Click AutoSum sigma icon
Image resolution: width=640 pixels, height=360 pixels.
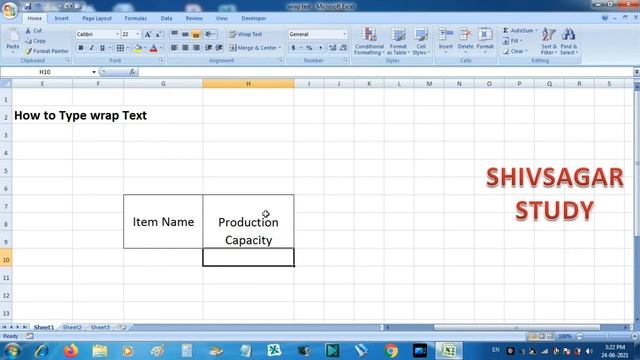pyautogui.click(x=505, y=31)
